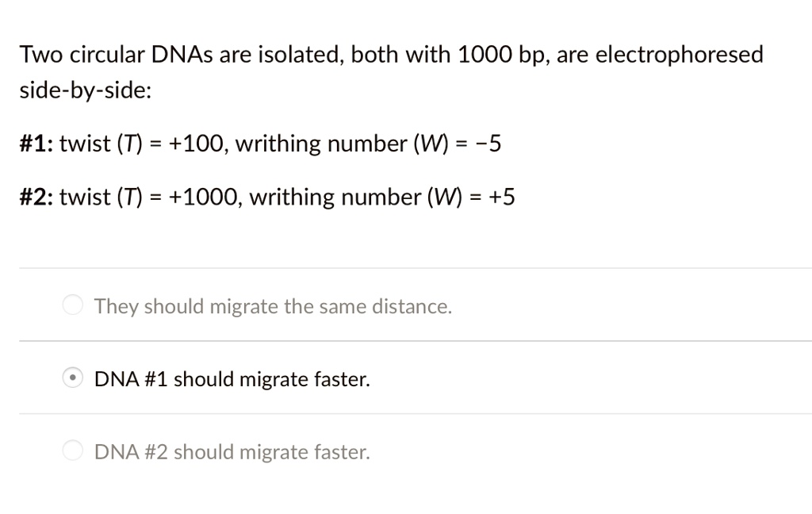This screenshot has height=514, width=812.
Task: Click the '#2: twist (T) = +1000' line
Action: pyautogui.click(x=266, y=197)
